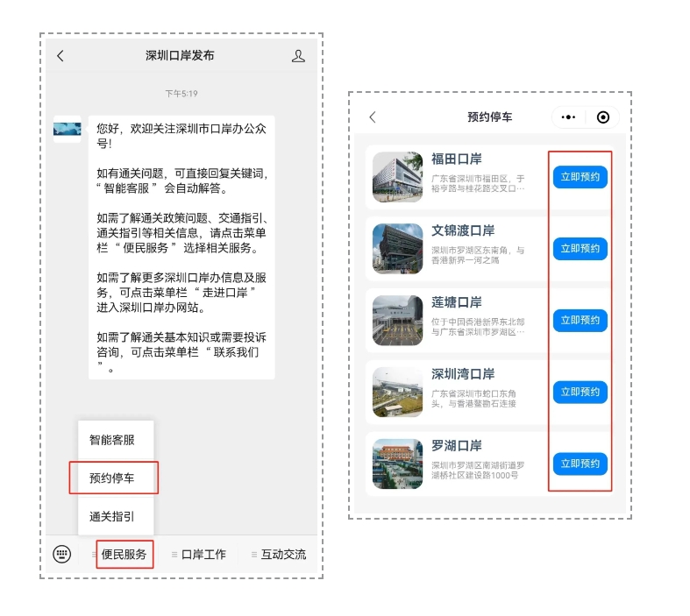Viewport: 690px width, 616px height.
Task: Tap back arrow on 预约停车 page
Action: pos(373,117)
